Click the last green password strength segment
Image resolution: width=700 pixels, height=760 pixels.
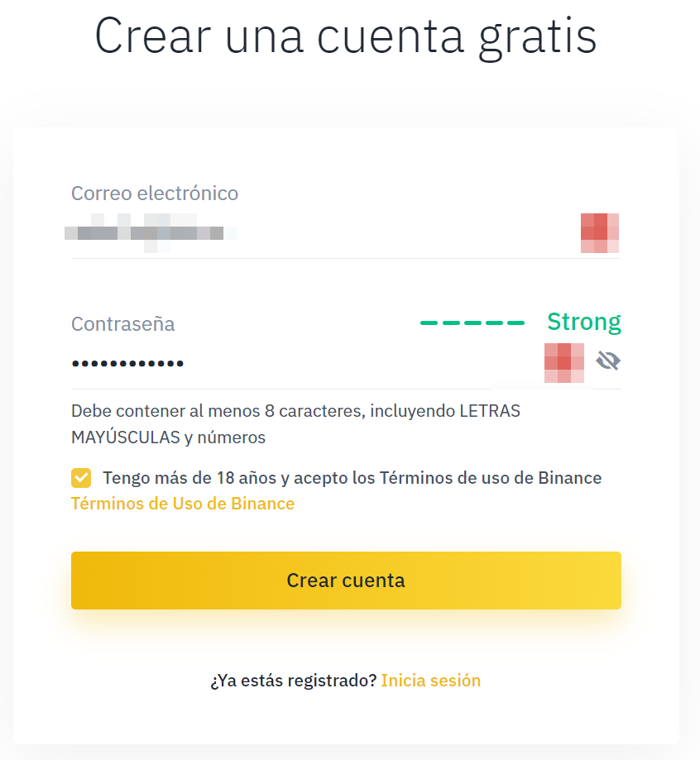[515, 323]
